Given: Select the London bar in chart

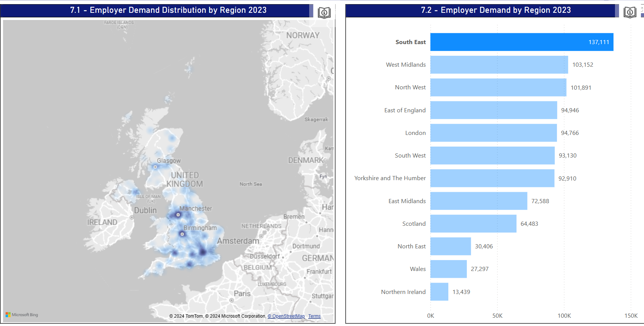Looking at the screenshot, I should click(493, 133).
